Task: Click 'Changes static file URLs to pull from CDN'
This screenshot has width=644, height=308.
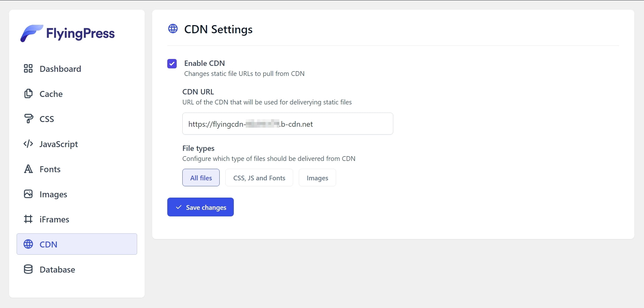Action: click(244, 73)
